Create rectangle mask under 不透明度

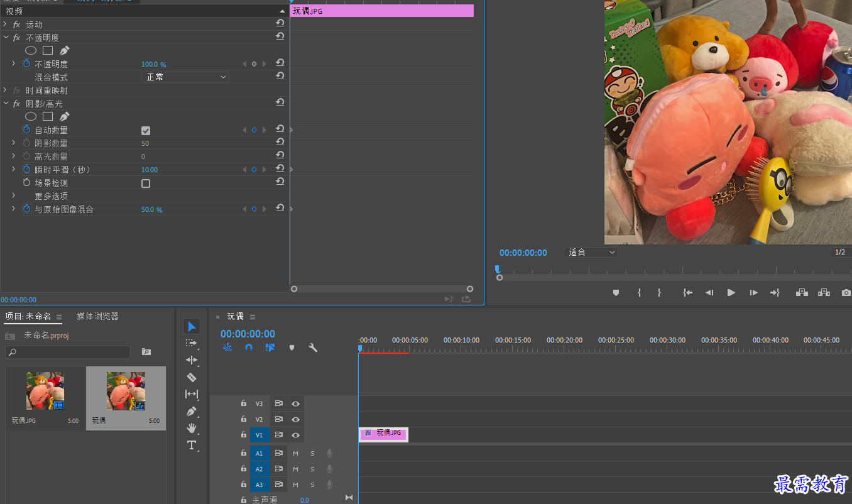click(x=48, y=50)
